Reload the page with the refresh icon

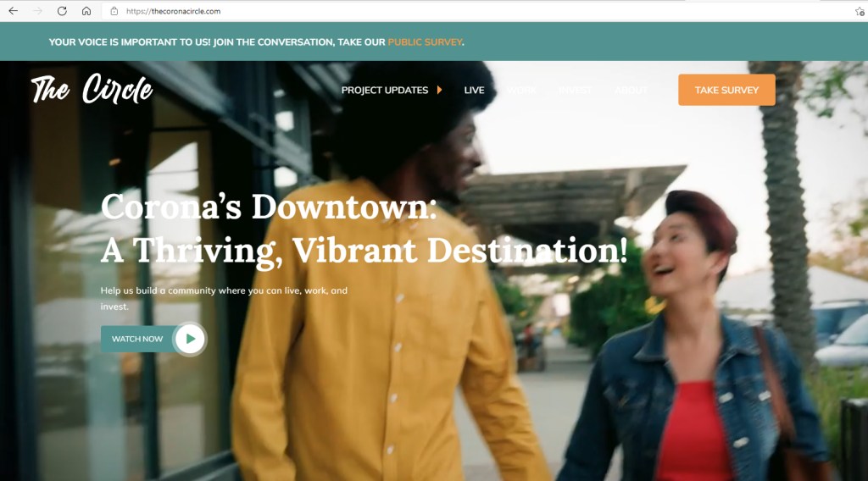pos(62,11)
